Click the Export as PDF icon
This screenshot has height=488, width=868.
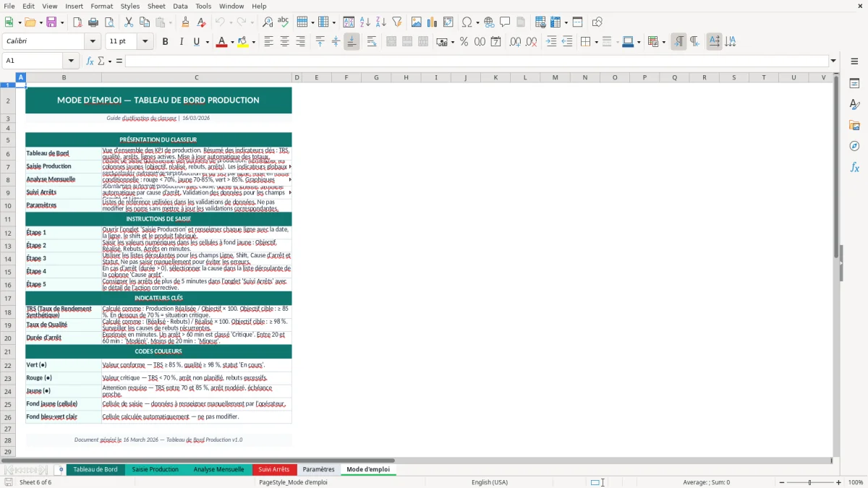(77, 22)
